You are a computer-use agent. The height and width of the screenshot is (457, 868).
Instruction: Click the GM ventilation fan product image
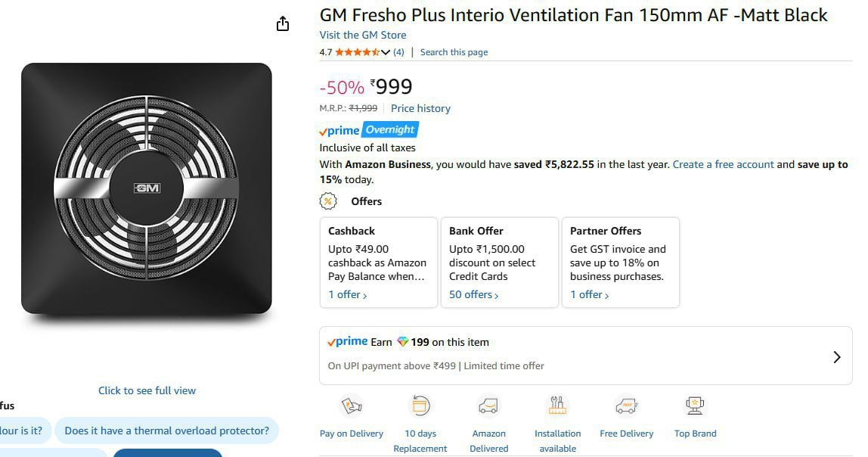point(146,188)
